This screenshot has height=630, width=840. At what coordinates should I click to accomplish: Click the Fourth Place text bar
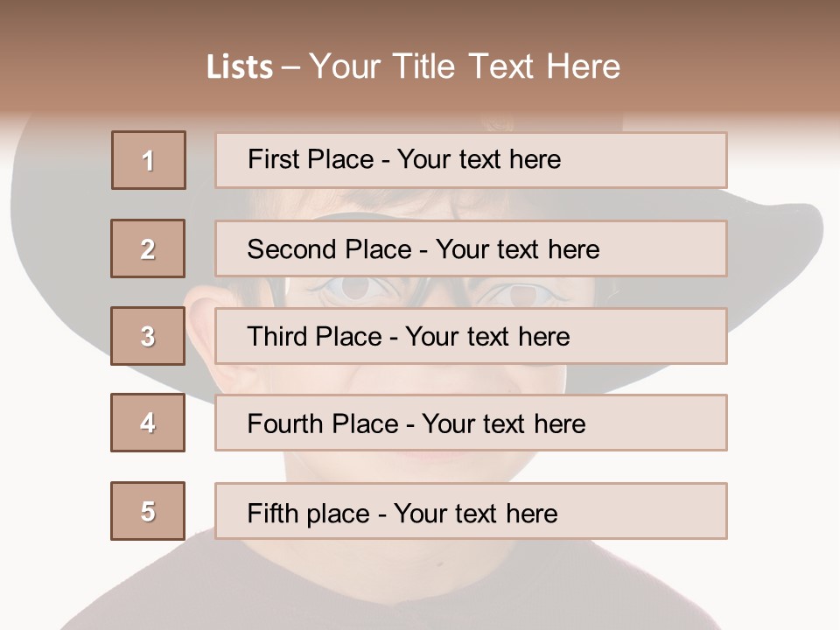tap(471, 423)
